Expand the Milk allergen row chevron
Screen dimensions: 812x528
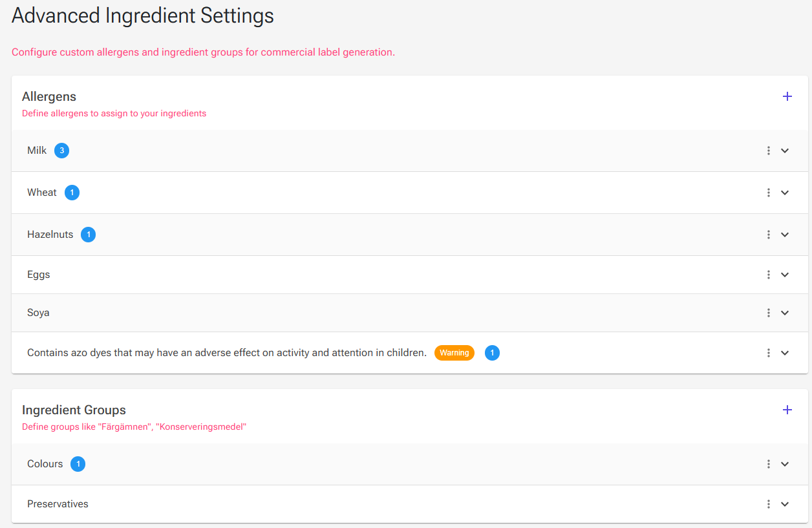[x=785, y=151]
